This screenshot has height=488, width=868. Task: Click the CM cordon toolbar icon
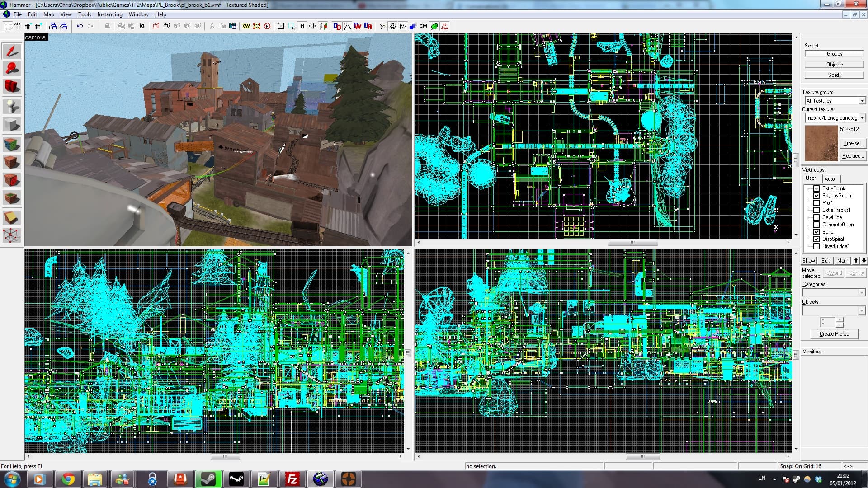tap(423, 26)
